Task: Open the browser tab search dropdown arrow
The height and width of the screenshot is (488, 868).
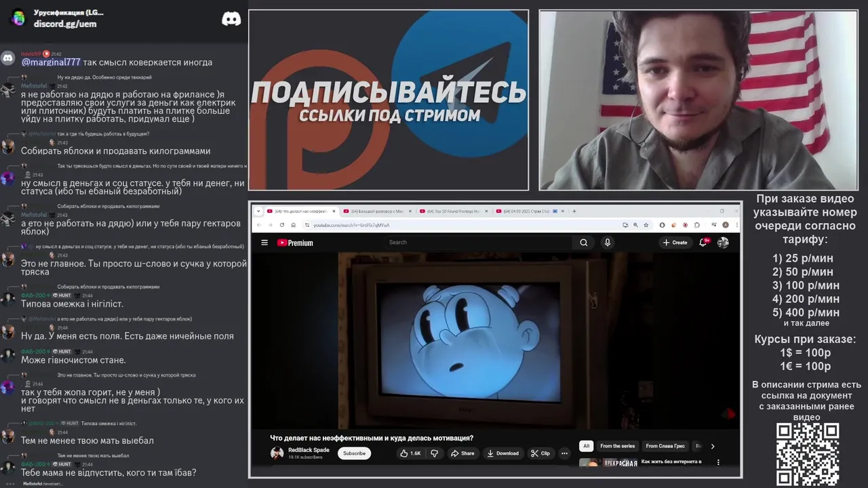Action: pos(258,211)
